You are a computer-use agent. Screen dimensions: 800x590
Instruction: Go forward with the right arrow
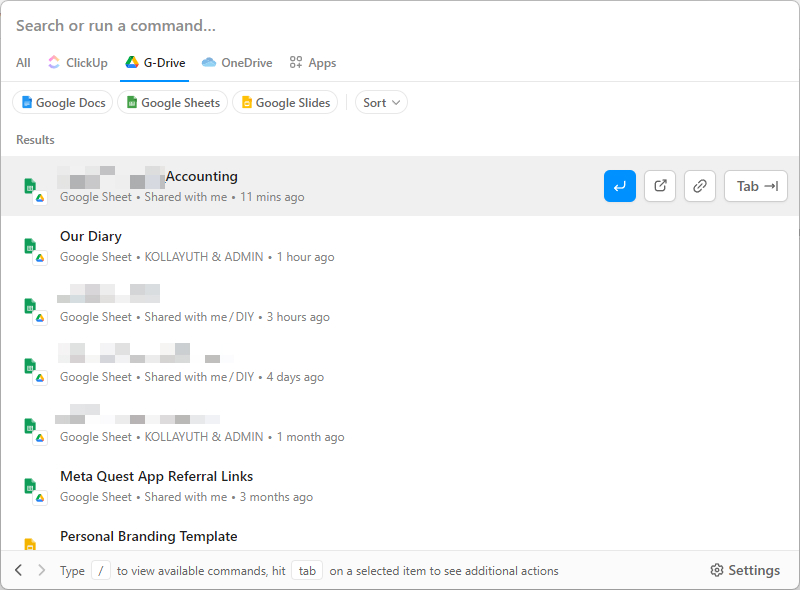pos(42,570)
